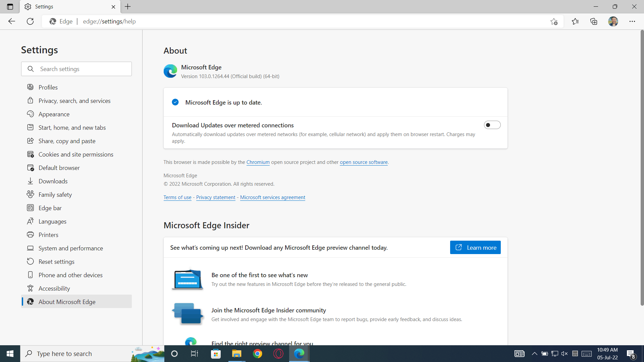Open the Settings and more ellipsis menu
644x362 pixels.
click(x=632, y=21)
